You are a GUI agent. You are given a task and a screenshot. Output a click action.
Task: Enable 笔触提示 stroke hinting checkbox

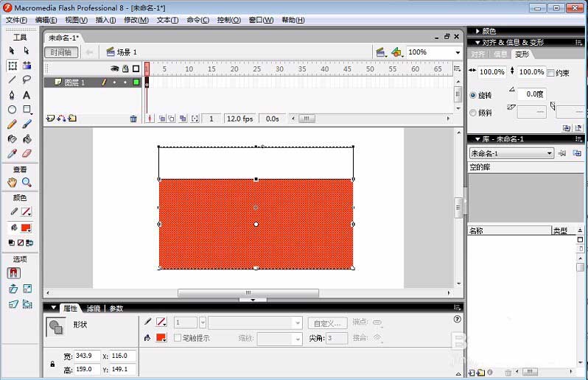click(178, 337)
